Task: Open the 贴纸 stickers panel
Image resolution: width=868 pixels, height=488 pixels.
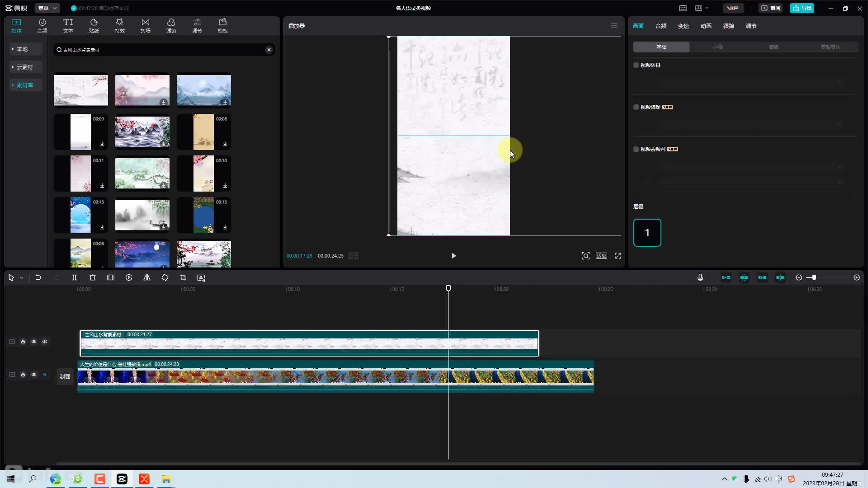Action: (94, 26)
